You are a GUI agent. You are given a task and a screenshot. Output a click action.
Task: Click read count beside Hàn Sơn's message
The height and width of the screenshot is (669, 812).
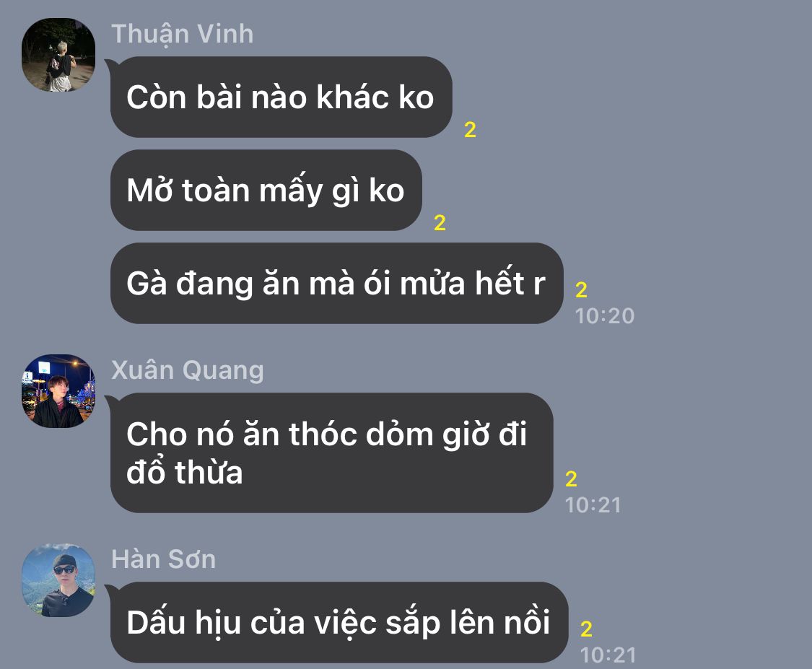[586, 629]
